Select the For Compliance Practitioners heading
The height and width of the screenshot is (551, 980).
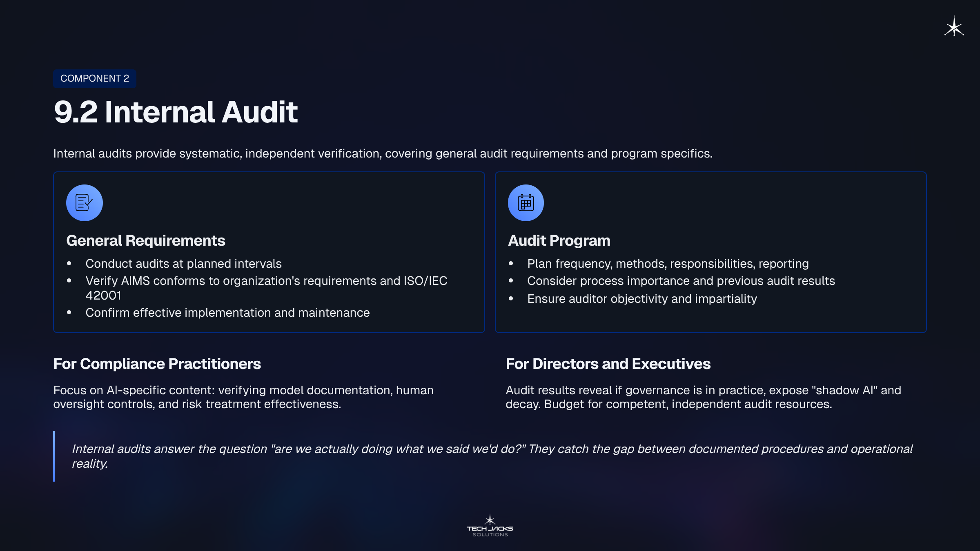point(157,364)
